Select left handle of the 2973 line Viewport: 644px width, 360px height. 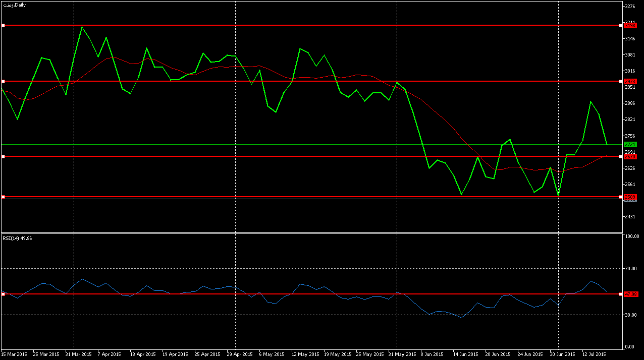click(3, 81)
